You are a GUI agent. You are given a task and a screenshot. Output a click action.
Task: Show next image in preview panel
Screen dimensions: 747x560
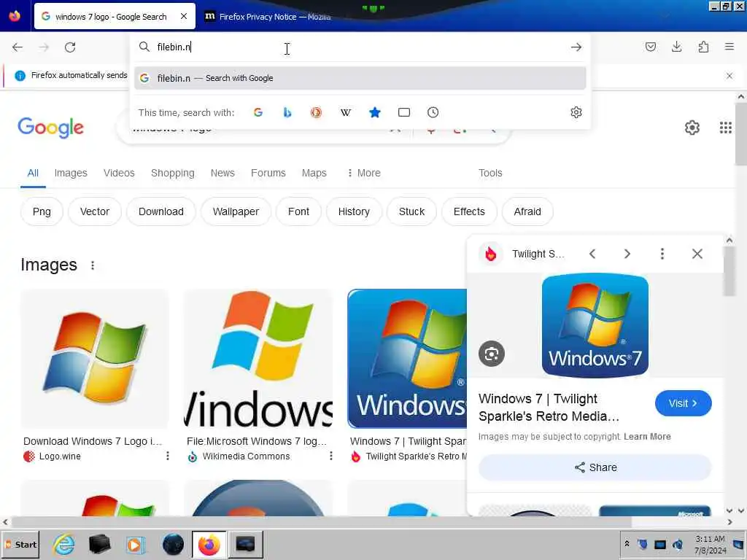[627, 254]
